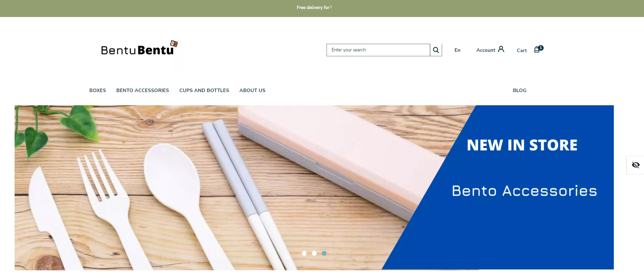The height and width of the screenshot is (280, 644).
Task: Go to the ABOUT US page
Action: pos(252,90)
